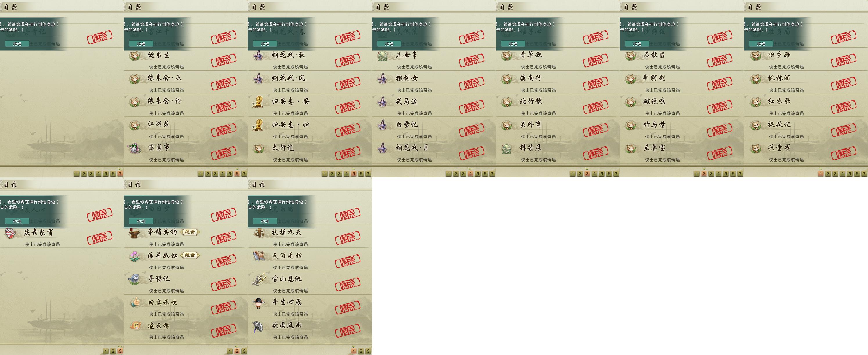Click 拒绝 button above the 扶摇九天 entry
868x355 pixels.
[265, 221]
